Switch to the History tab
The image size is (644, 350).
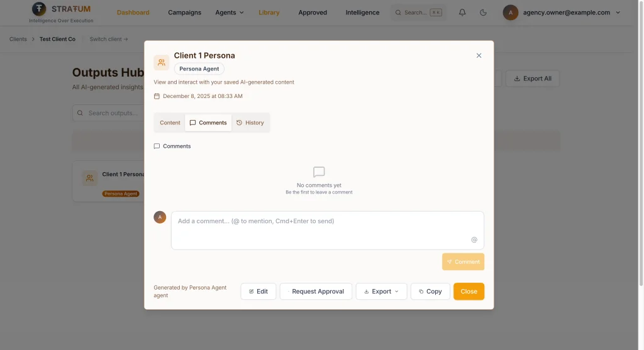(250, 123)
